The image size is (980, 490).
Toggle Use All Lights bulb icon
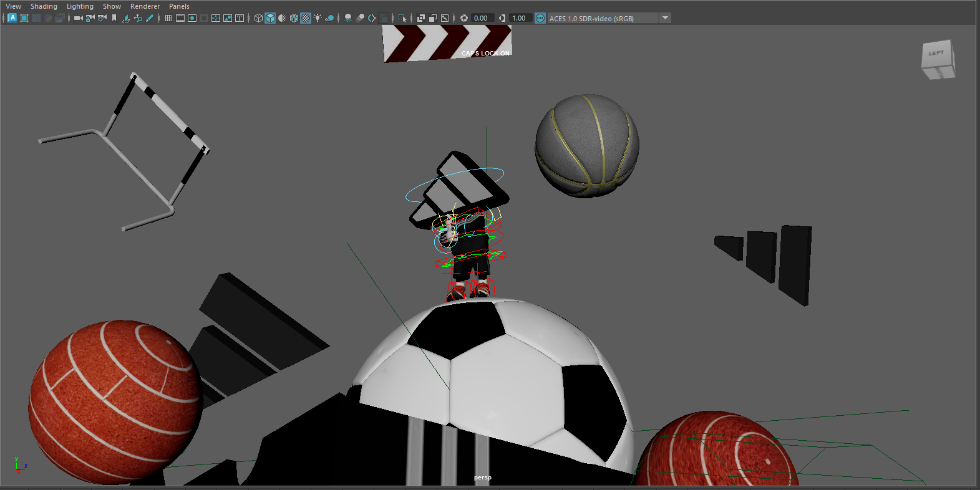click(318, 18)
